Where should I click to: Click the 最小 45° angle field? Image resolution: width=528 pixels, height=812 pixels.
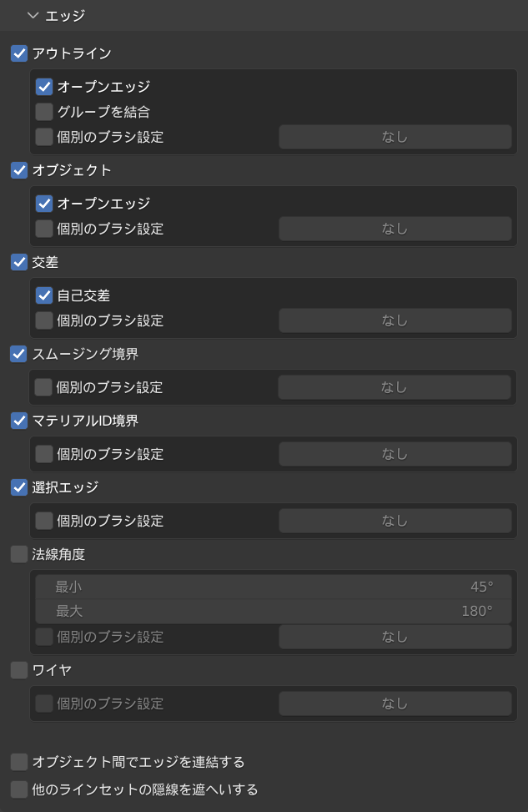(x=274, y=587)
